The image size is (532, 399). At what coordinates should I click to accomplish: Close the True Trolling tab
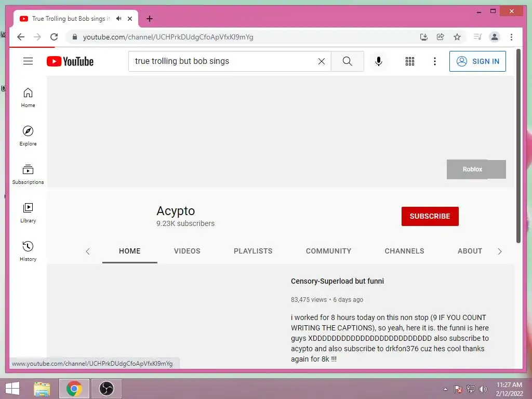[130, 19]
